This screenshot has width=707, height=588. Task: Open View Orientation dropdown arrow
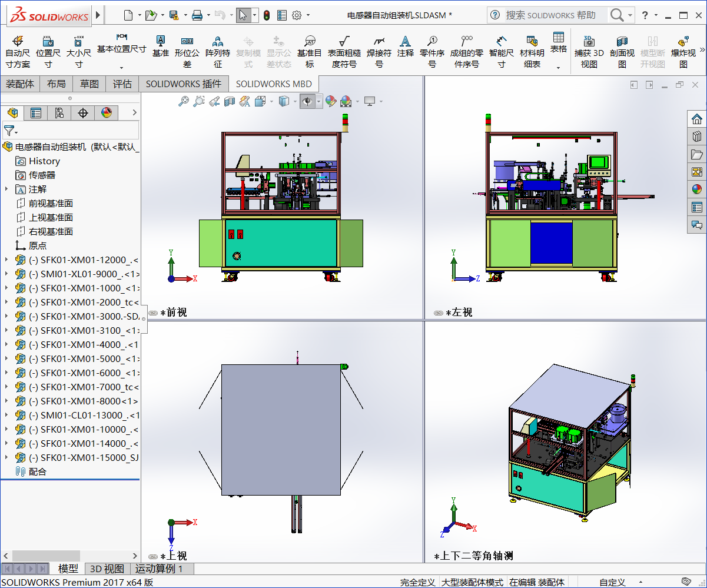[x=272, y=102]
